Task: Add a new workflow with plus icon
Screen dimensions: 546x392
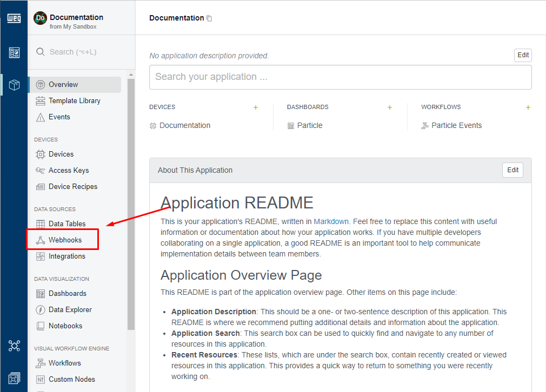Action: [528, 107]
